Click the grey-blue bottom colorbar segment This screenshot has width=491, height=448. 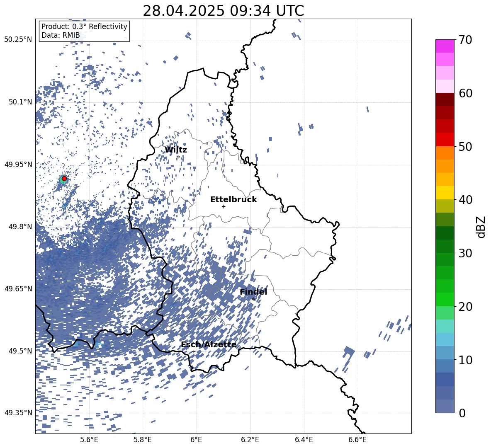[x=445, y=406]
